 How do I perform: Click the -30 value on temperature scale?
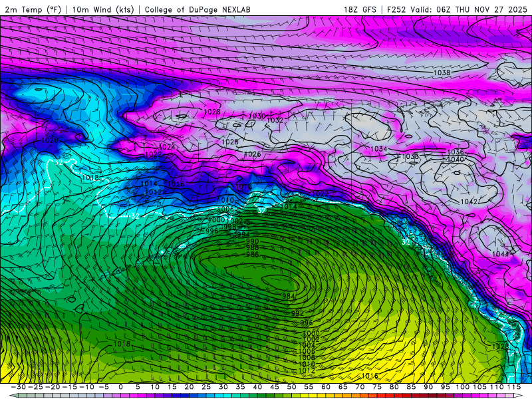[x=19, y=387]
